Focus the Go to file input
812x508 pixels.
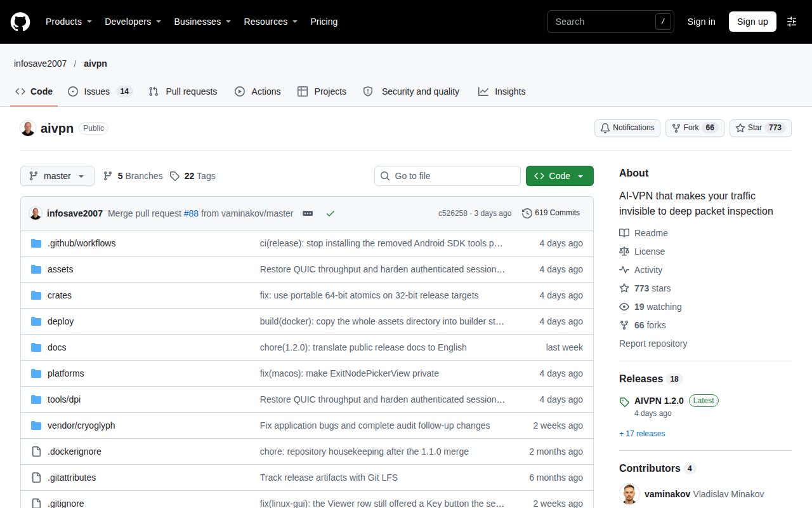447,176
